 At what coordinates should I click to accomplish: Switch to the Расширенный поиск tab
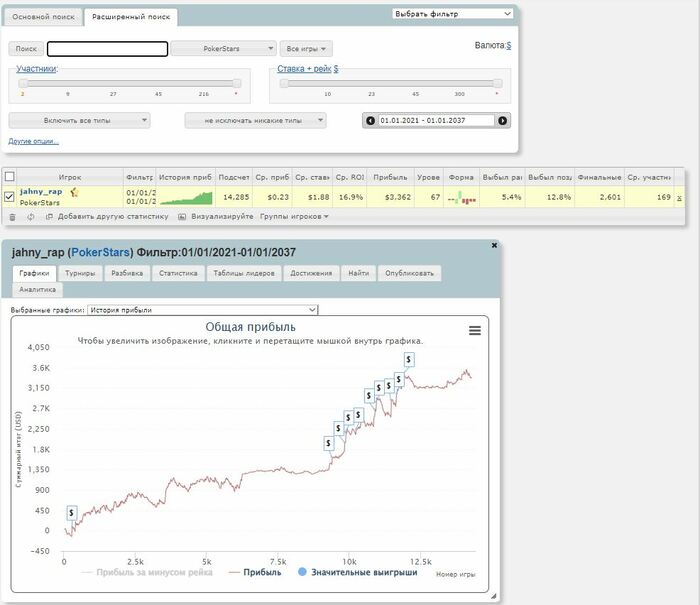131,17
